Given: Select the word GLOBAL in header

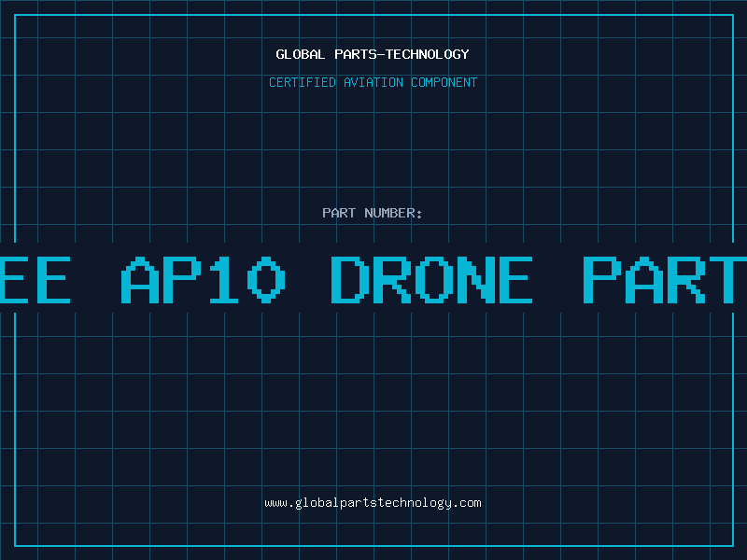Looking at the screenshot, I should 301,54.
